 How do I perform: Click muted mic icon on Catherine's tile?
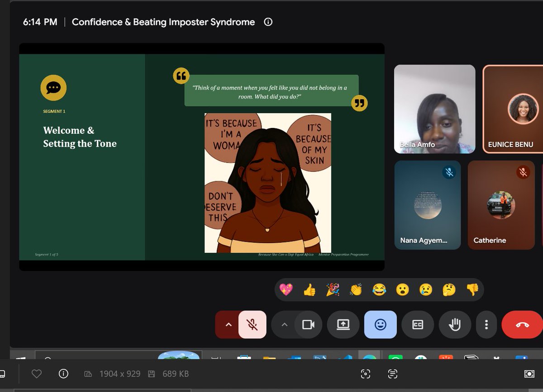(523, 172)
